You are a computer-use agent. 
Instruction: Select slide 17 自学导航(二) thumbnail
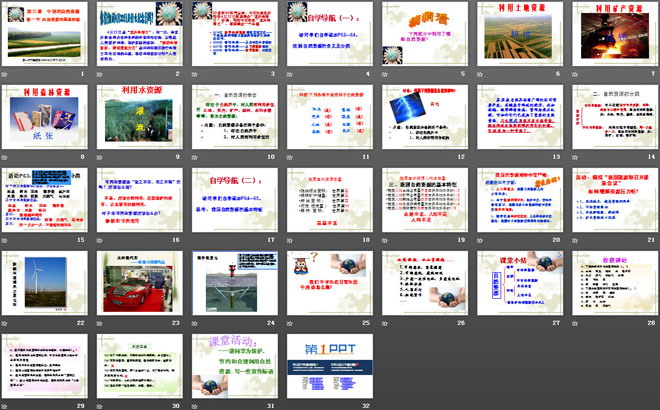235,200
